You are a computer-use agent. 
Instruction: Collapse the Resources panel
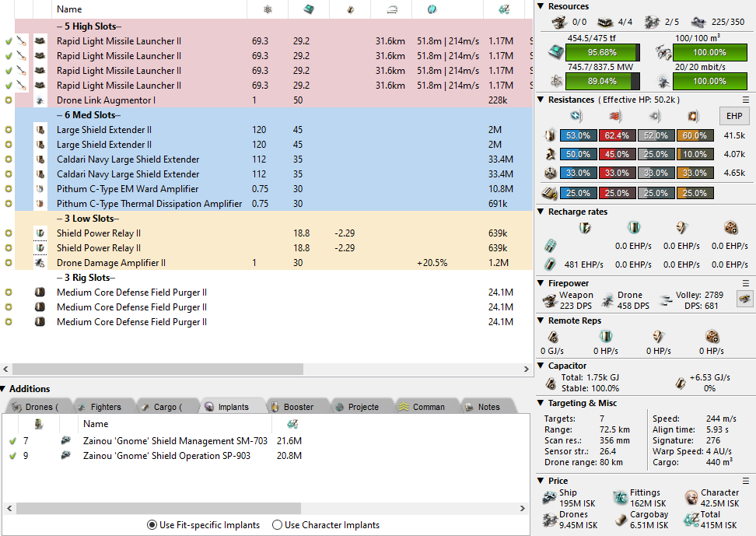pos(541,6)
